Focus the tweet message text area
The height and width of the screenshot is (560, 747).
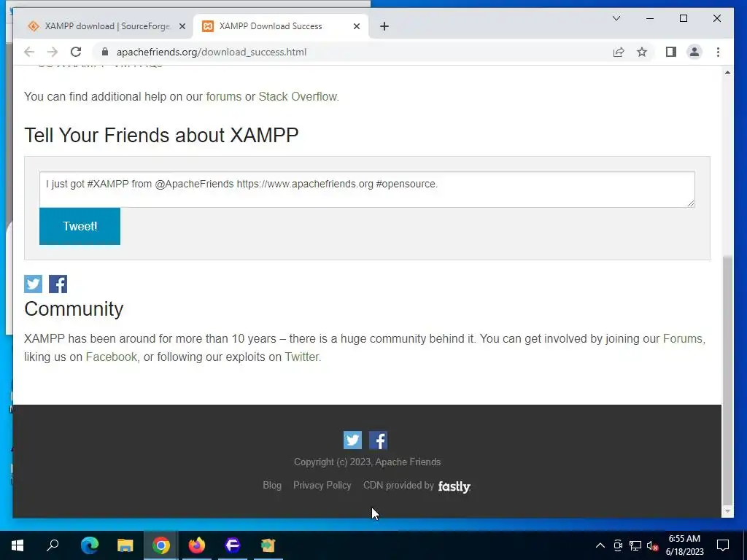367,190
